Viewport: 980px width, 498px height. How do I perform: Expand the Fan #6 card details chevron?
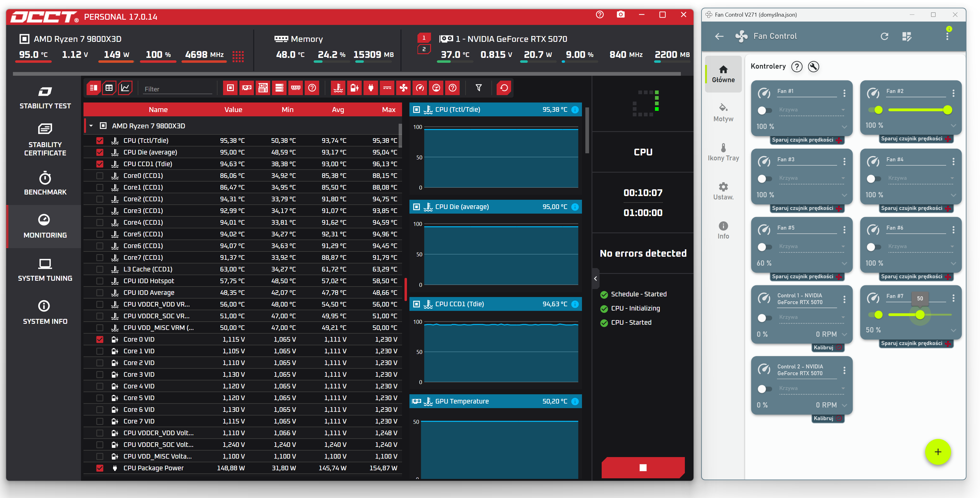pos(953,263)
